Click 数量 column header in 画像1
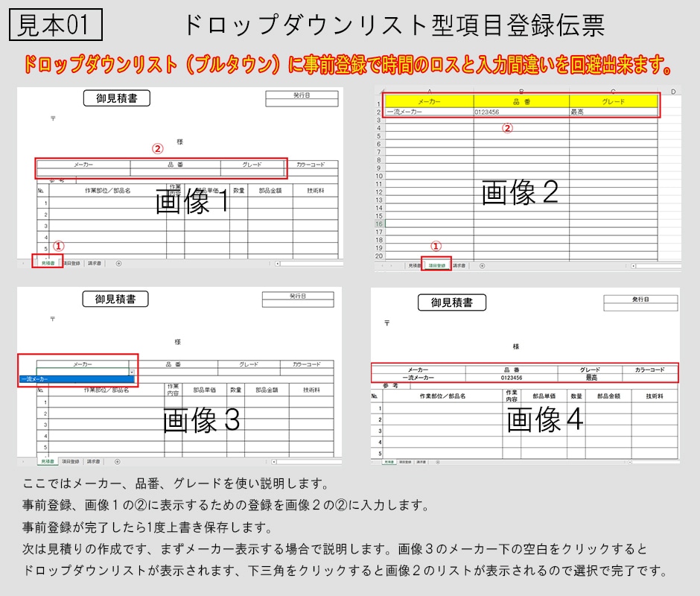Viewport: 700px width, 596px height. (239, 191)
